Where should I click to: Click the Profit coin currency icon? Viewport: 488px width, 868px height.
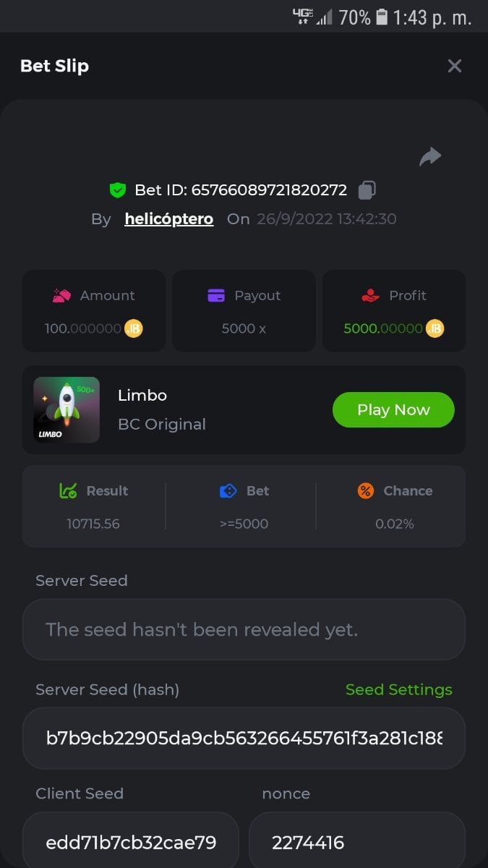pyautogui.click(x=435, y=328)
